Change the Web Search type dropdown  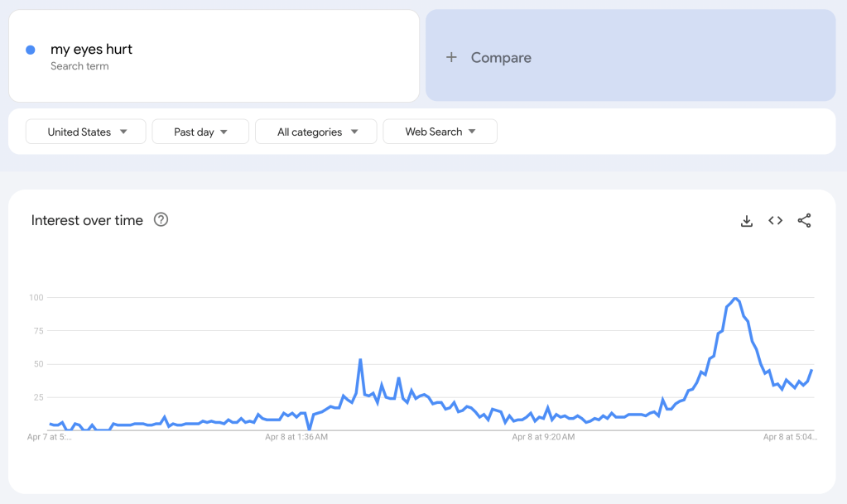pos(440,132)
